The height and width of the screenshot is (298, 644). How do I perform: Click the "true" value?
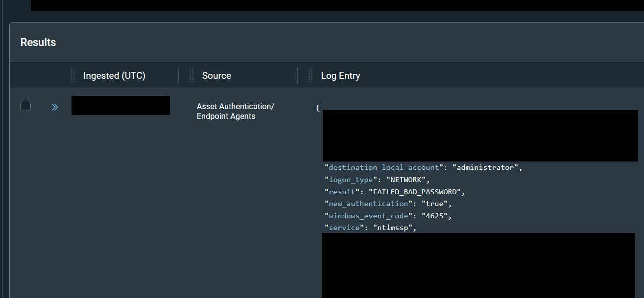(x=434, y=204)
